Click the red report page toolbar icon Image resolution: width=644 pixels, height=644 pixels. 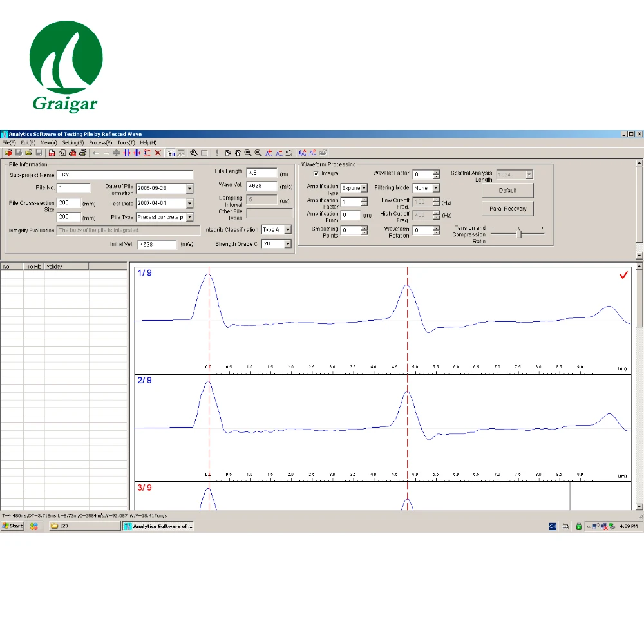52,153
